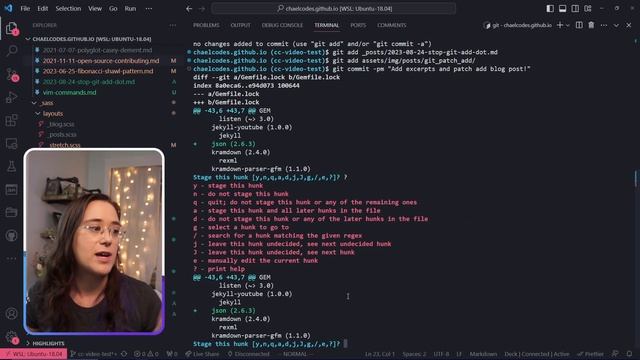Screen dimensions: 640x360
Task: Split the terminal
Action: [579, 25]
